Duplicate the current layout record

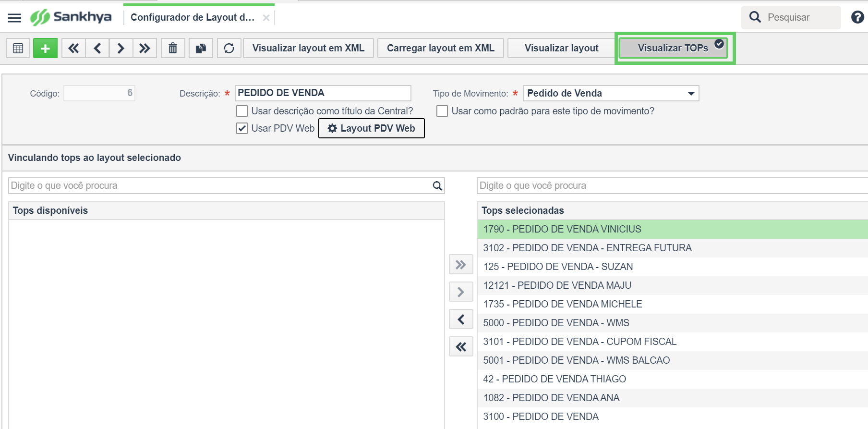[201, 48]
